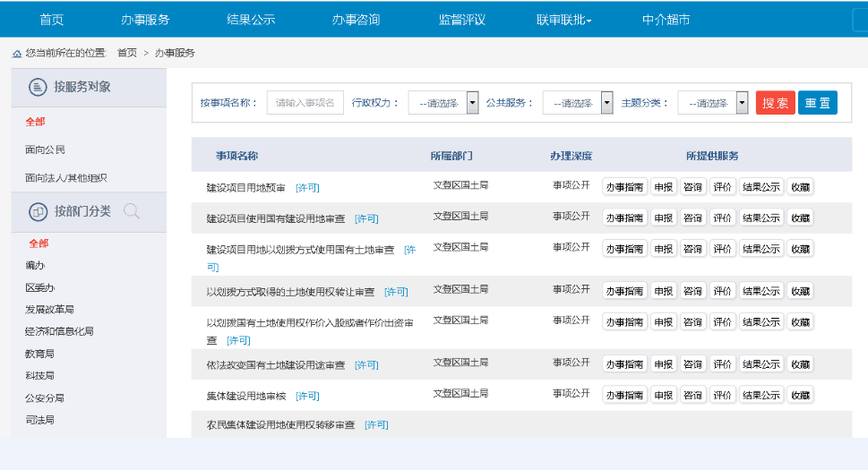
Task: Click the department category icon
Action: 38,212
